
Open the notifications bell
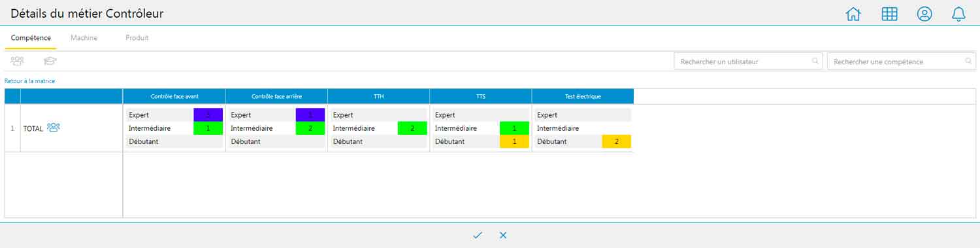click(x=958, y=14)
